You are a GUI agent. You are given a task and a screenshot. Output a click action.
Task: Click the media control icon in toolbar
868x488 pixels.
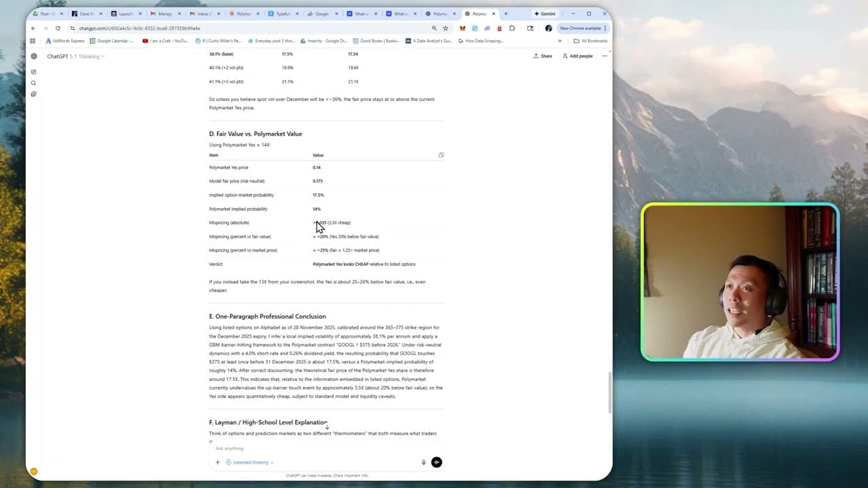pyautogui.click(x=530, y=28)
